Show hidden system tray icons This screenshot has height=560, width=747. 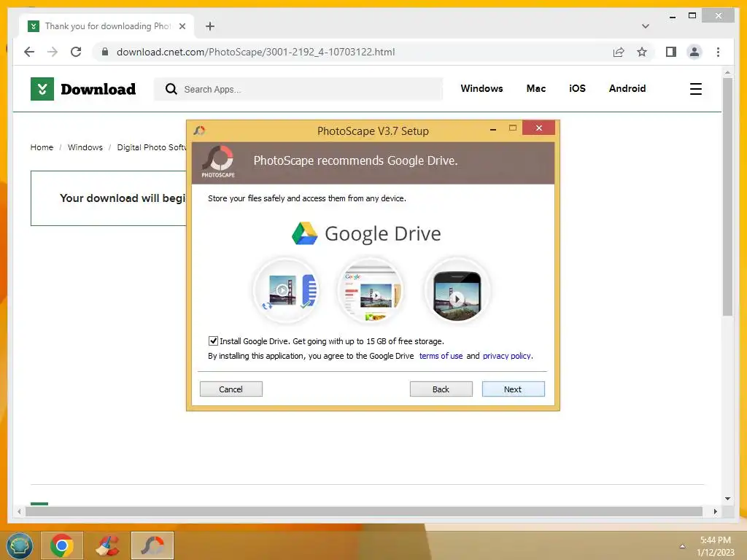[682, 546]
